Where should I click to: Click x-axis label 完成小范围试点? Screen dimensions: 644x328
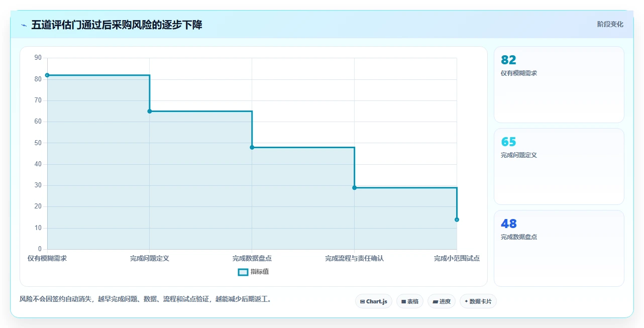457,258
